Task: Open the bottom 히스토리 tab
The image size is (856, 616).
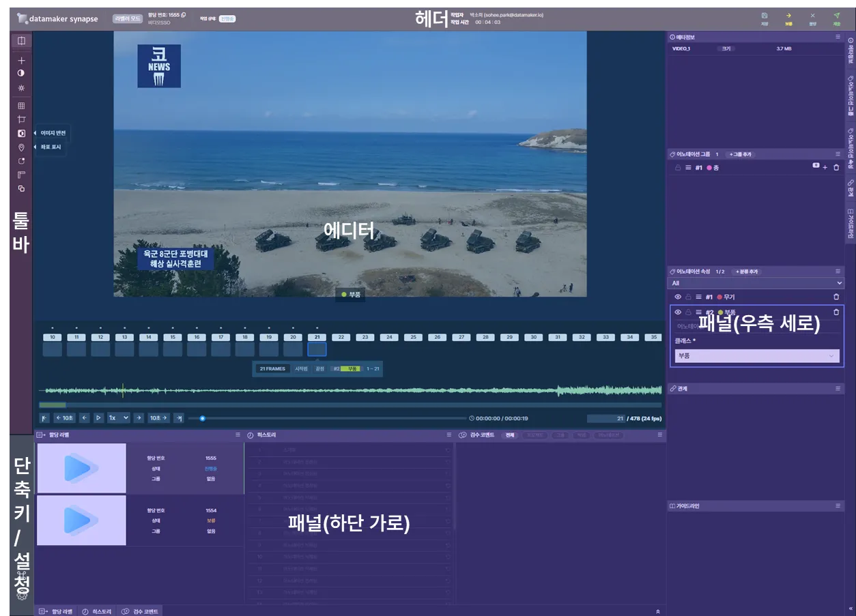Action: [x=96, y=612]
